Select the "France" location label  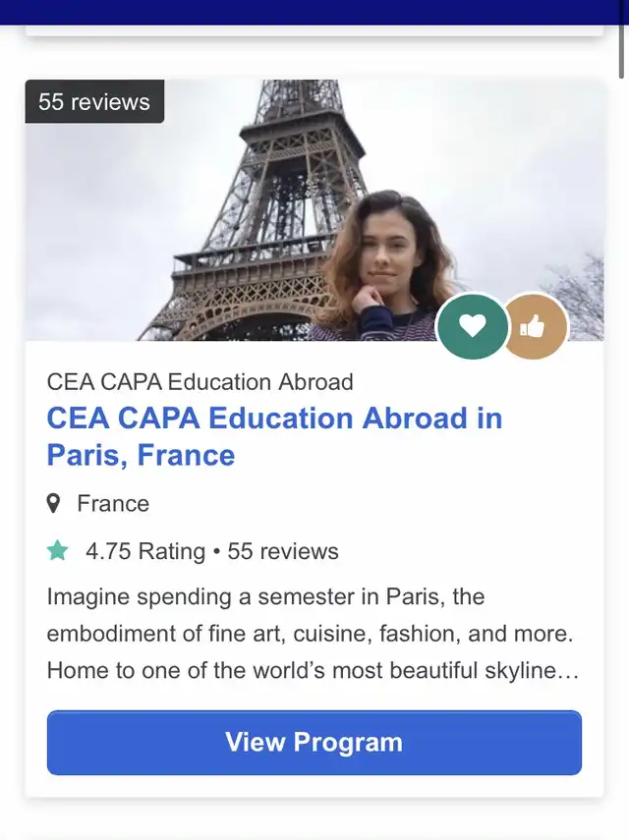[113, 504]
